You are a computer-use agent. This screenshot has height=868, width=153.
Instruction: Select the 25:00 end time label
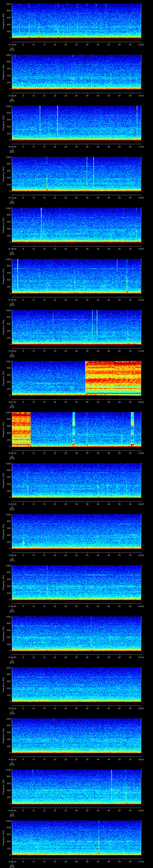(141, 555)
